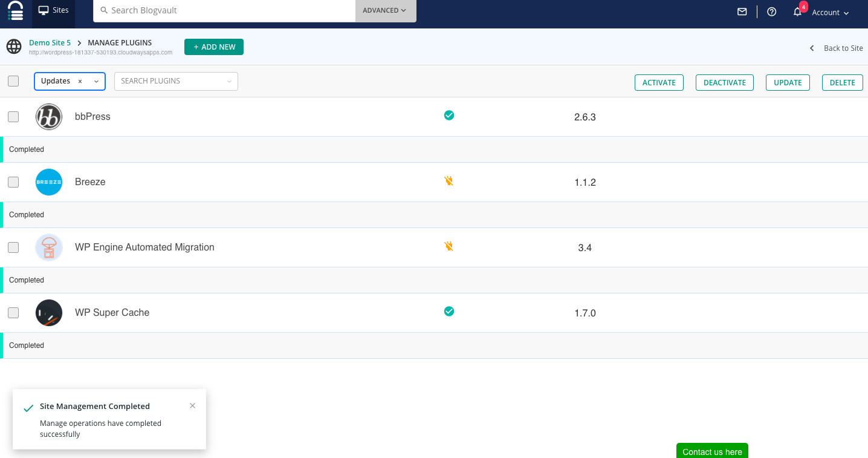Image resolution: width=868 pixels, height=458 pixels.
Task: Check the WP Engine Automated Migration checkbox
Action: (13, 247)
